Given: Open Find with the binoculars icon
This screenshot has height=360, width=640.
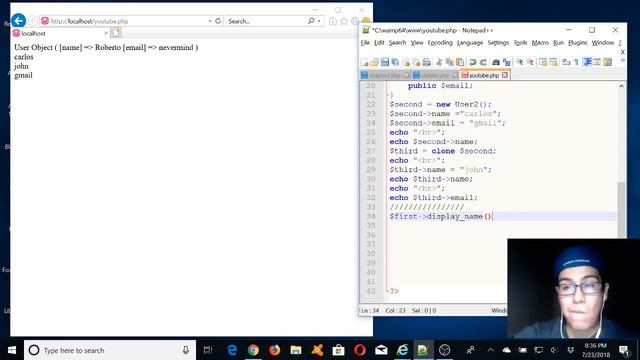Looking at the screenshot, I should pyautogui.click(x=496, y=62).
